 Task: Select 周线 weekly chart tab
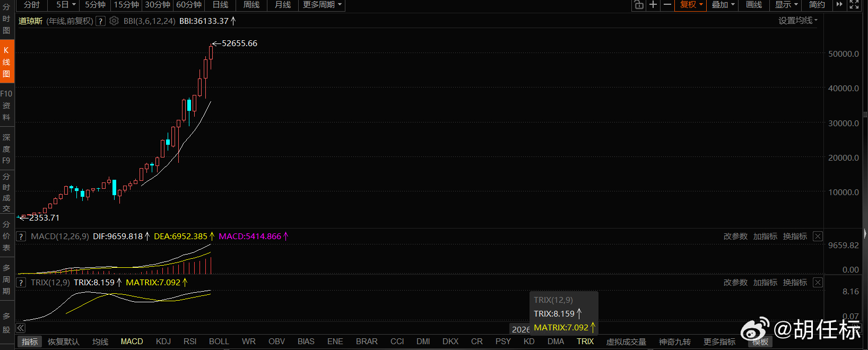click(251, 5)
